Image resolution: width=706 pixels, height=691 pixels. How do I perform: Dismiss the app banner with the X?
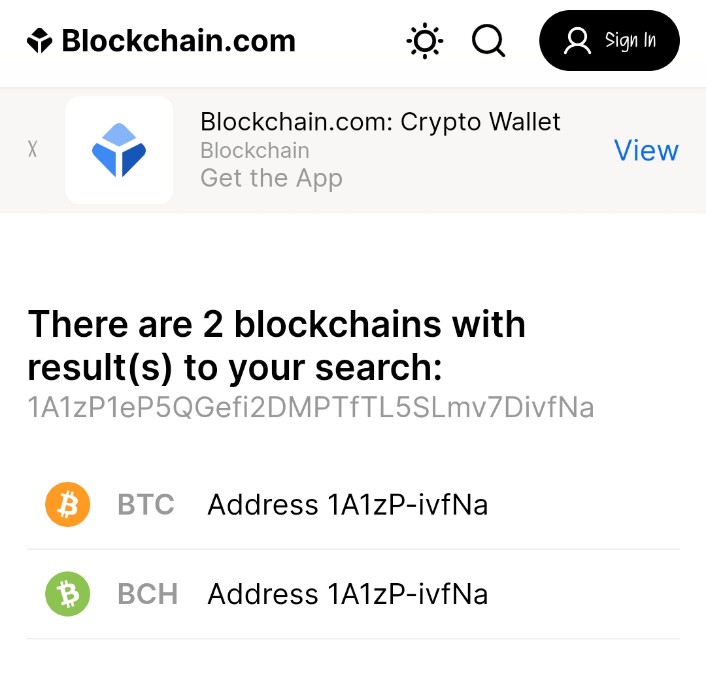click(x=33, y=150)
